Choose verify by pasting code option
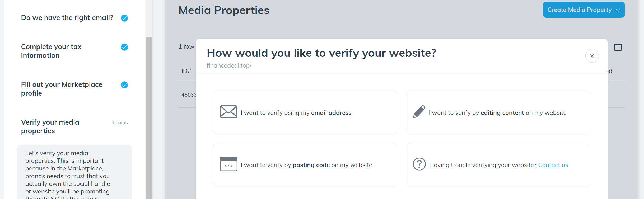644x199 pixels. [306, 165]
